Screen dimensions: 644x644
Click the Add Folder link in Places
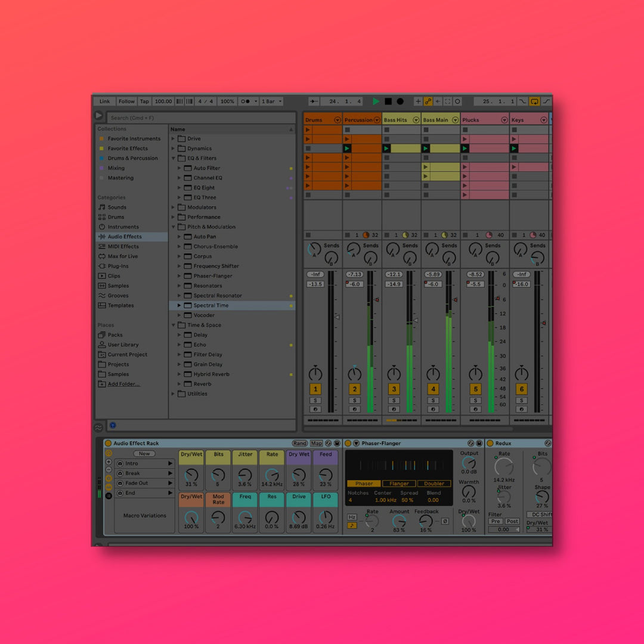click(123, 384)
